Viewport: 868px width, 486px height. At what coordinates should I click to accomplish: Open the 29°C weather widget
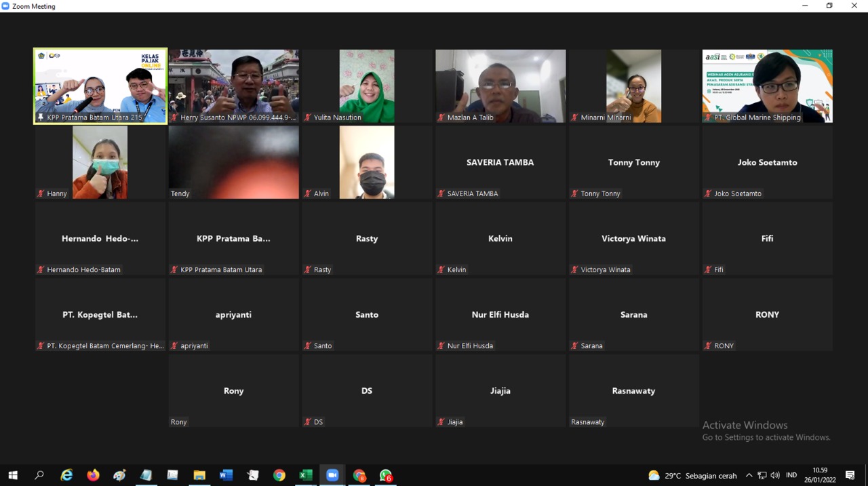[x=692, y=475]
